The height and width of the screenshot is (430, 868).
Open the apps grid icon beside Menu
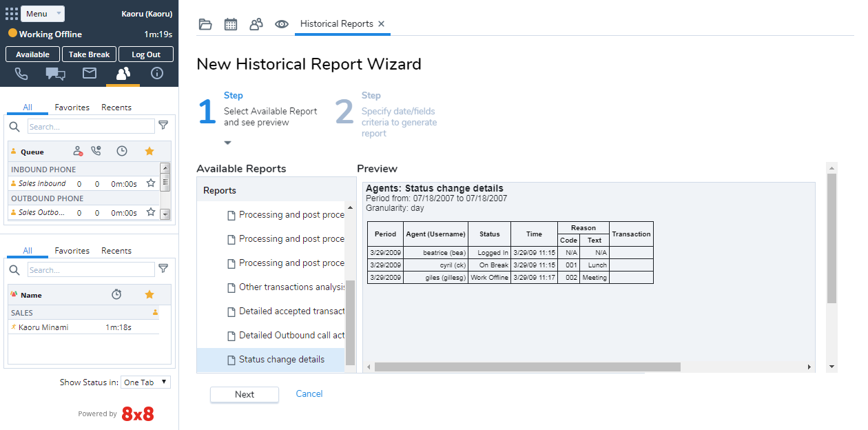tap(12, 14)
